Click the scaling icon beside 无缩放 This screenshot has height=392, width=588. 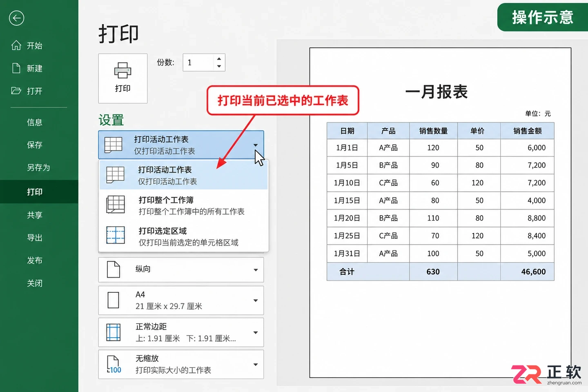114,364
